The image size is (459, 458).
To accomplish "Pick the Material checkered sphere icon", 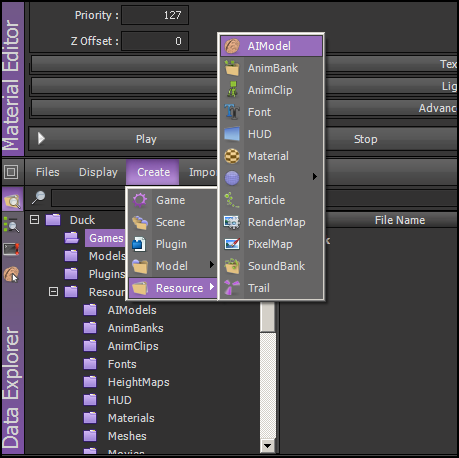I will pyautogui.click(x=232, y=156).
